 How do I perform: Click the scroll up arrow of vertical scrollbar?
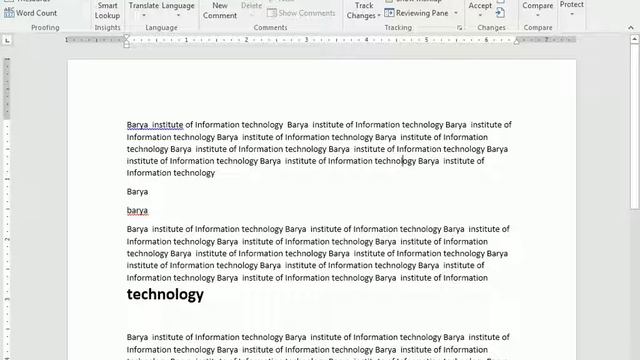pyautogui.click(x=634, y=40)
